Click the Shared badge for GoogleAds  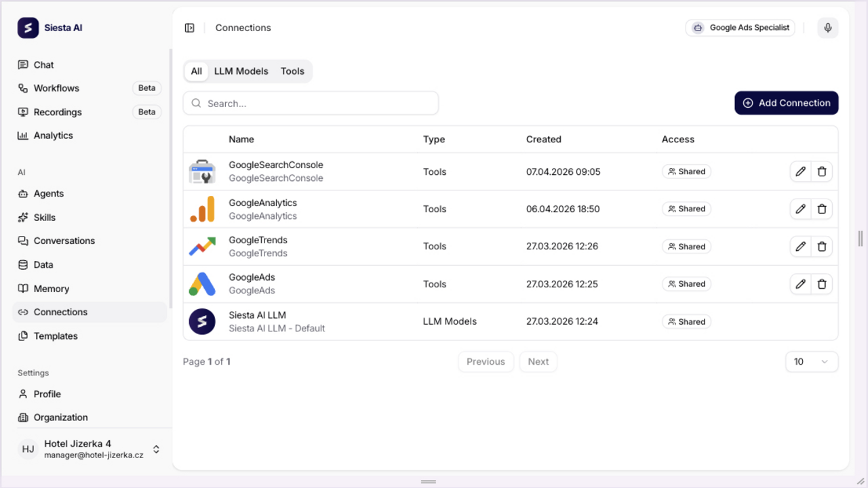[x=686, y=284]
